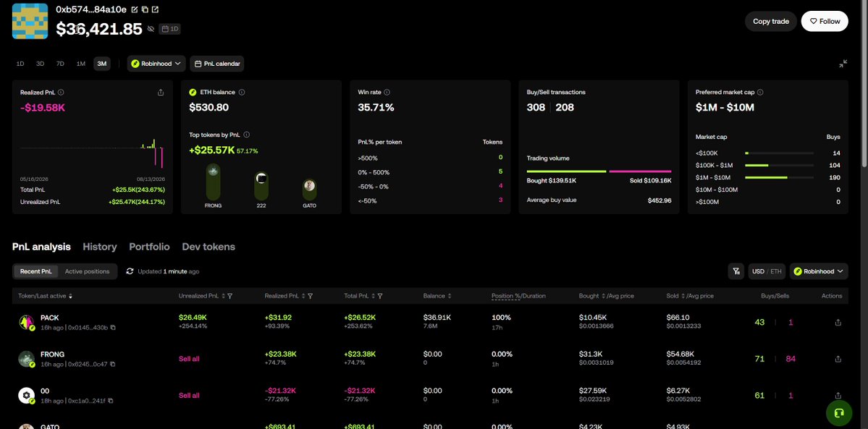Toggle balance visibility with the eye icon
This screenshot has height=429, width=868.
pyautogui.click(x=151, y=29)
